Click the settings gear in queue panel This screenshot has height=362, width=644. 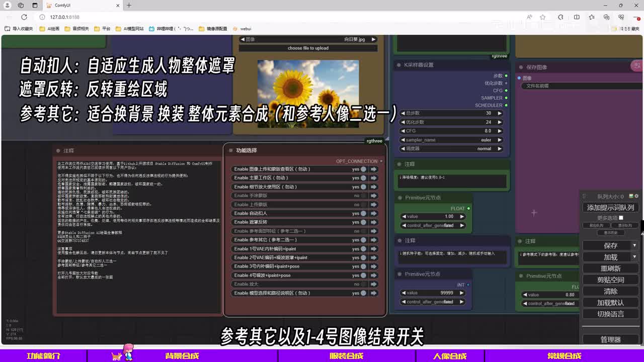tap(636, 196)
